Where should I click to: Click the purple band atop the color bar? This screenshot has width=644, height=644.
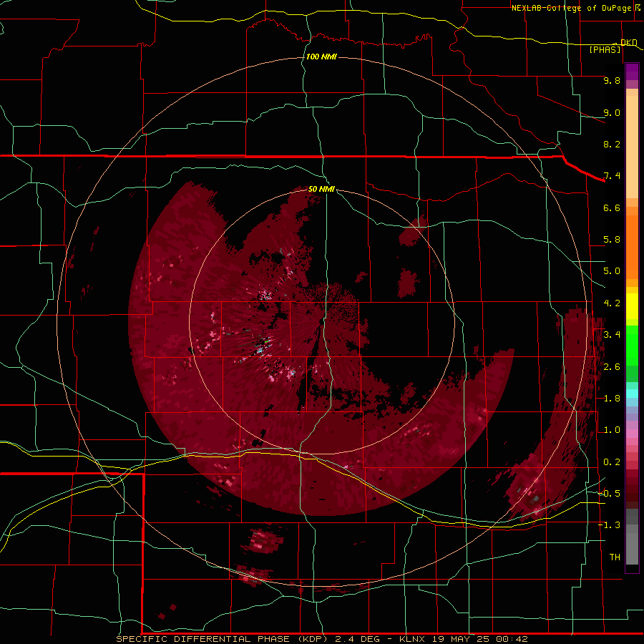pos(632,72)
